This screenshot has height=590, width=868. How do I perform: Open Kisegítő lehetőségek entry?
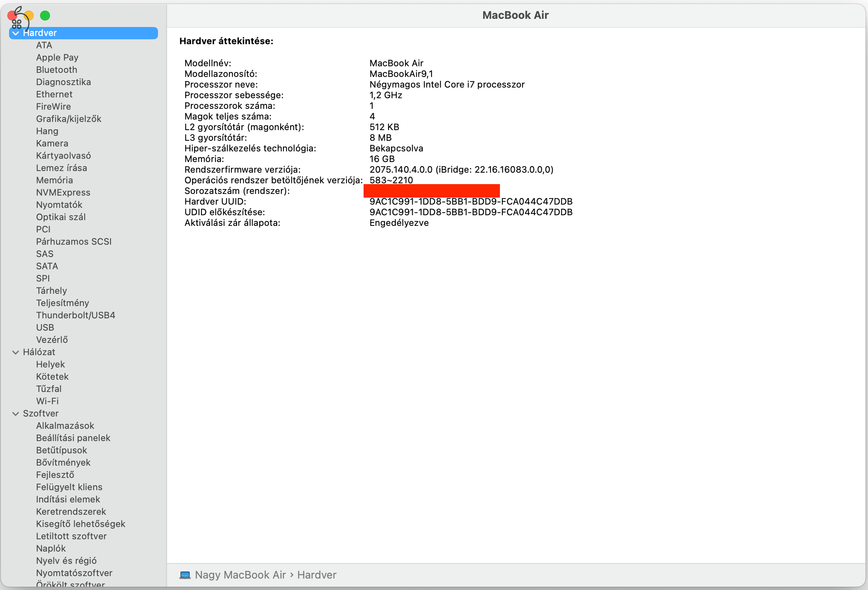coord(81,524)
